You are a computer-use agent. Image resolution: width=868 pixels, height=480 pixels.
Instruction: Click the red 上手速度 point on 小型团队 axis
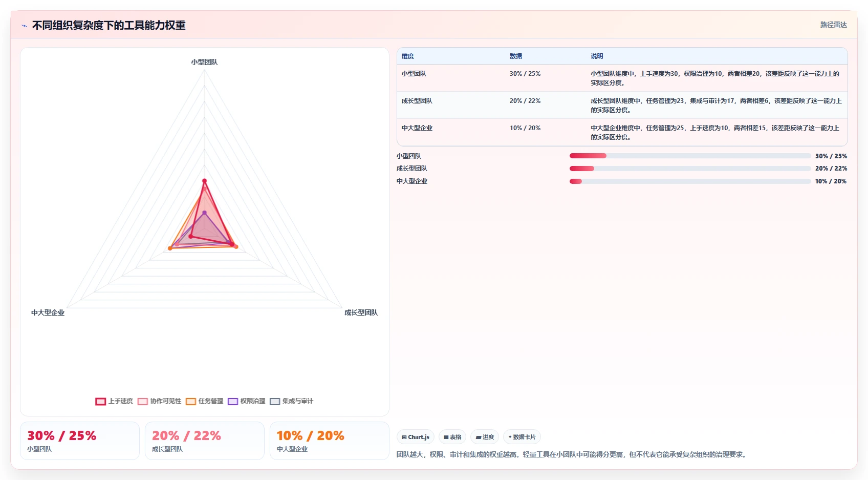click(x=204, y=181)
